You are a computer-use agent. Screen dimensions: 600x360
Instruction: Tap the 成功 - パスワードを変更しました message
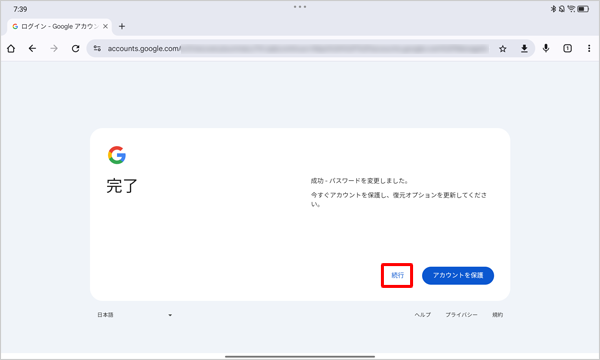point(360,181)
